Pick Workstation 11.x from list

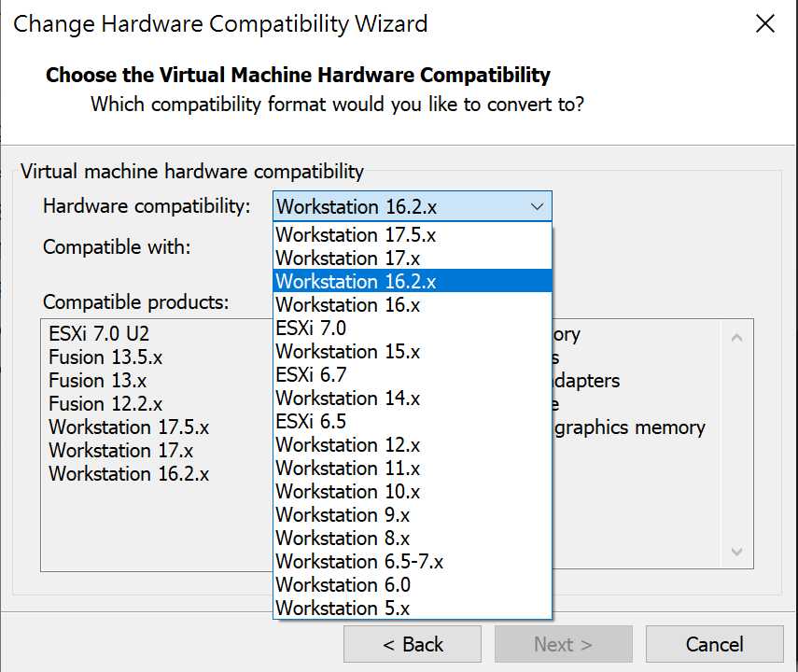tap(413, 469)
